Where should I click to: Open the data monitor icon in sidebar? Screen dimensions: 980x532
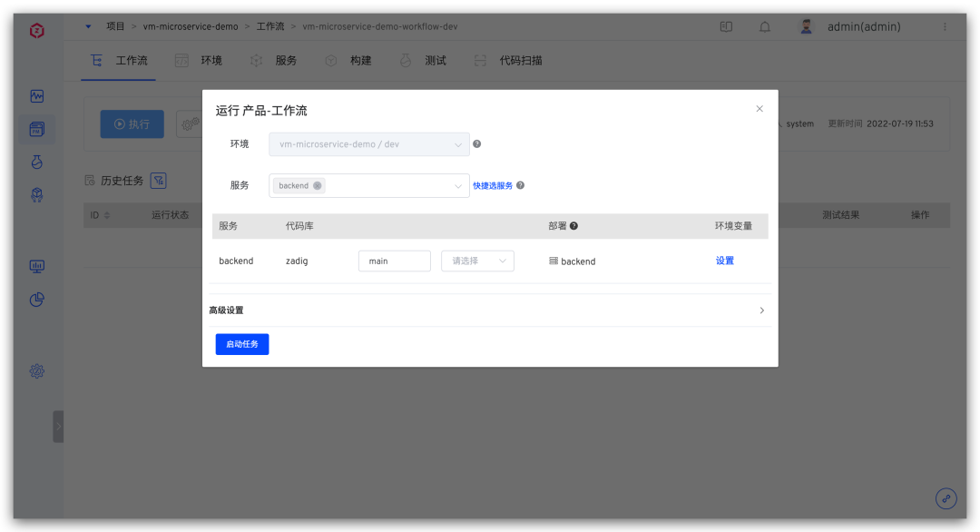click(x=37, y=267)
